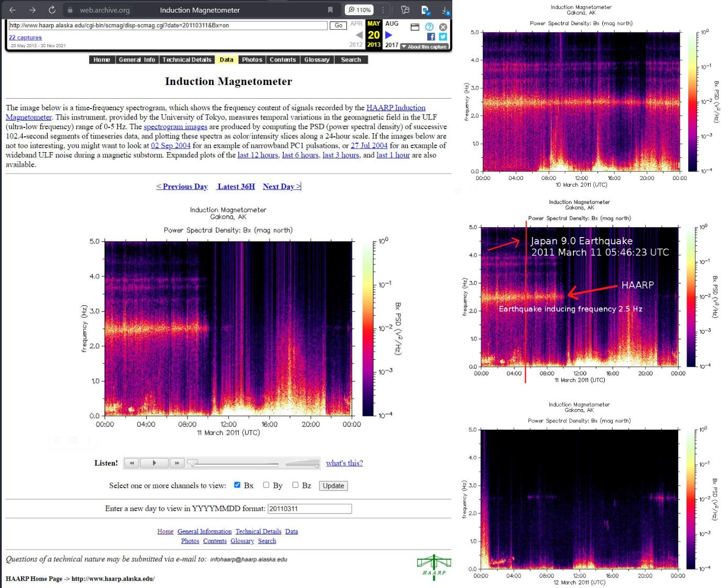The image size is (728, 588).
Task: Open the Photos tab
Action: pos(252,60)
